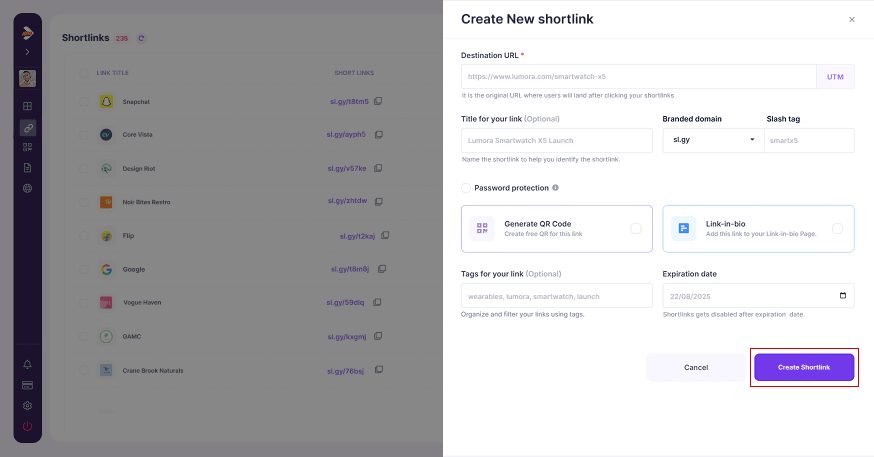Screen dimensions: 874x457
Task: Open the billing card icon in sidebar
Action: click(27, 385)
